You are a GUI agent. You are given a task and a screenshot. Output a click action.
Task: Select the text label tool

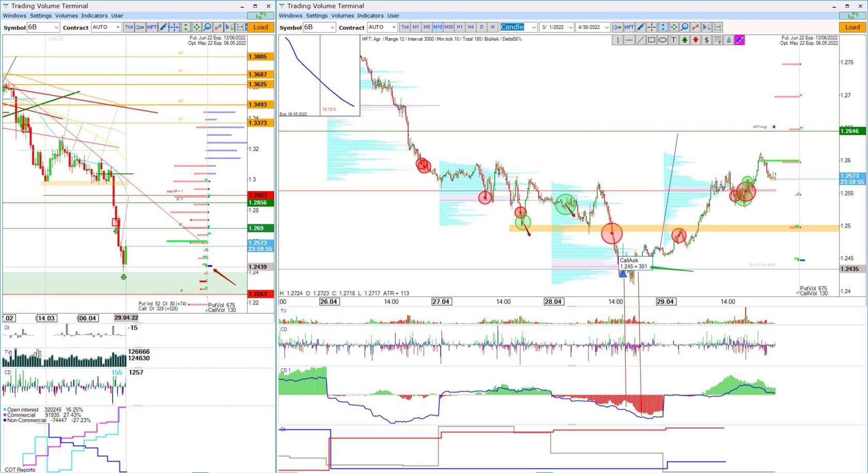coord(673,40)
